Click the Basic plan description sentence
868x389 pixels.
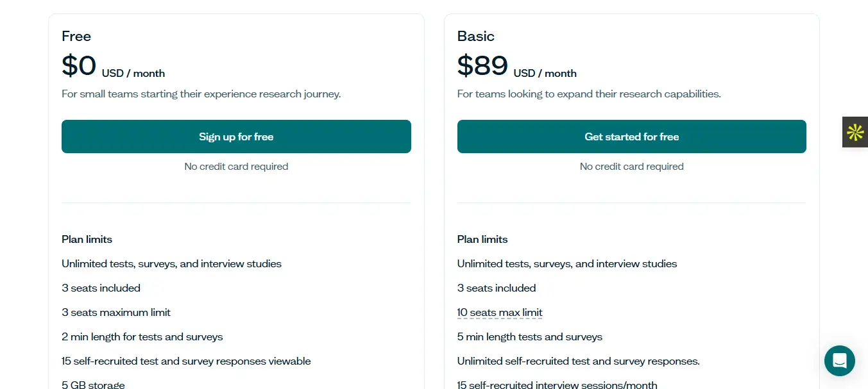589,94
